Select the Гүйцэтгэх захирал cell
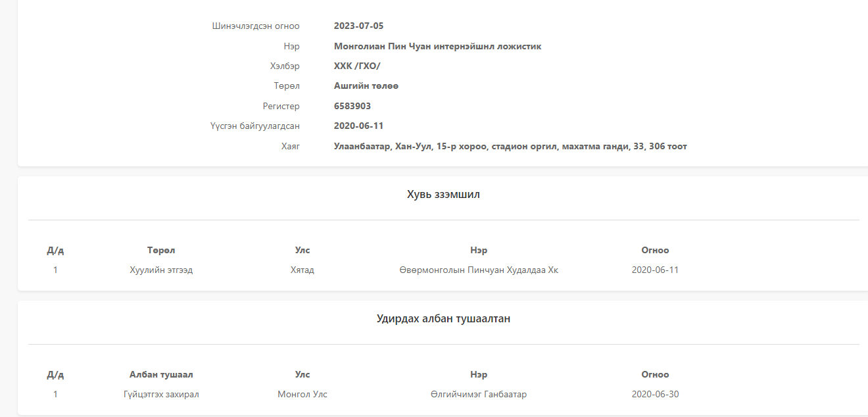868x417 pixels. click(x=161, y=394)
